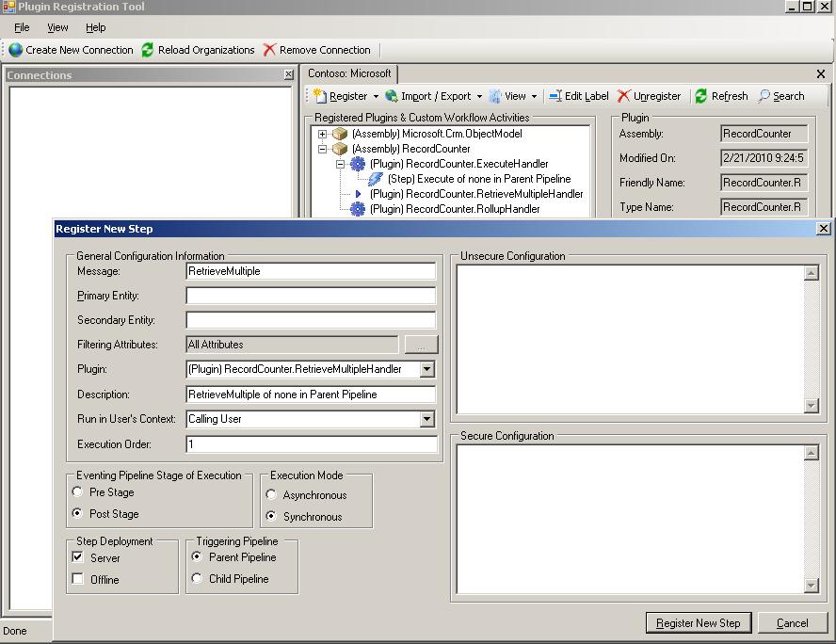This screenshot has width=836, height=644.
Task: Open the File menu
Action: coord(22,27)
